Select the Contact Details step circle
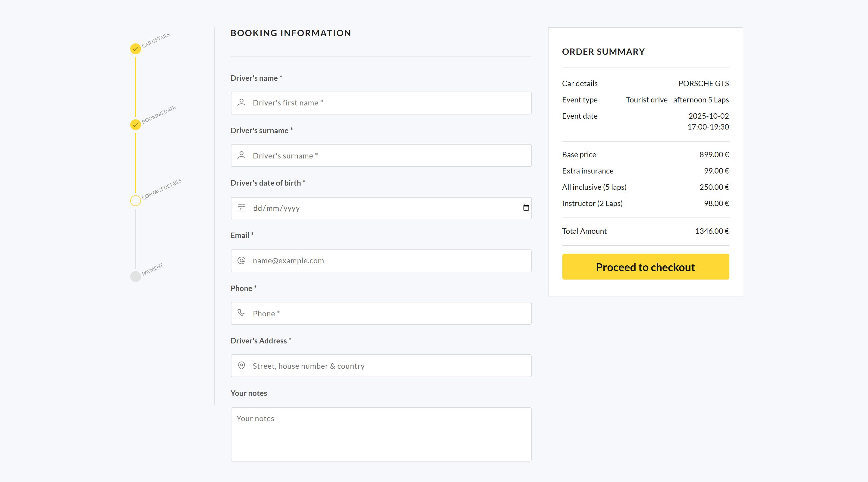 click(135, 200)
